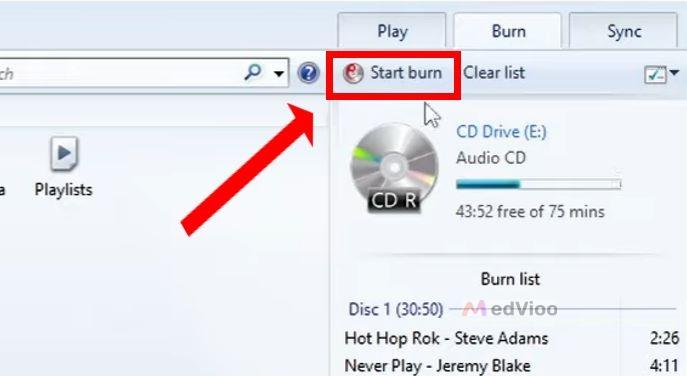Screen dimensions: 687x376
Task: Click the 43:52 free of 75 mins text
Action: point(530,212)
